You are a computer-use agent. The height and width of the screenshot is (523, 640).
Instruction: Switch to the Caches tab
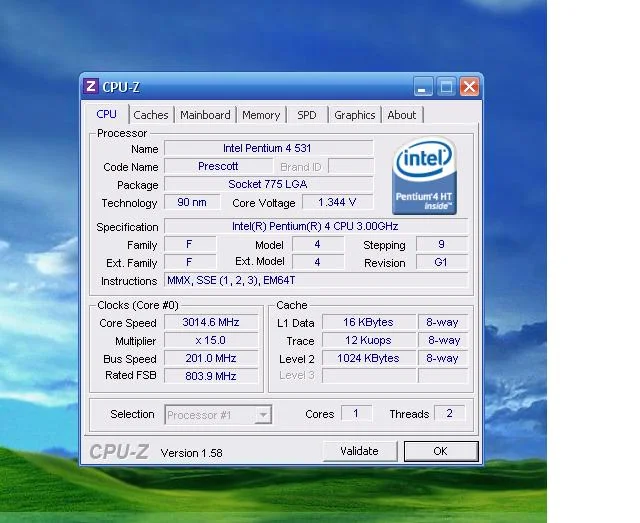151,115
